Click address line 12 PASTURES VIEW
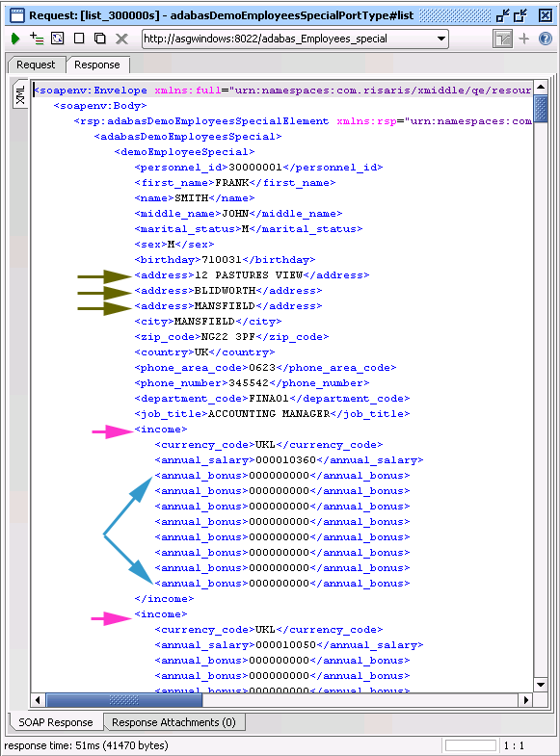This screenshot has height=756, width=560. coord(252,275)
